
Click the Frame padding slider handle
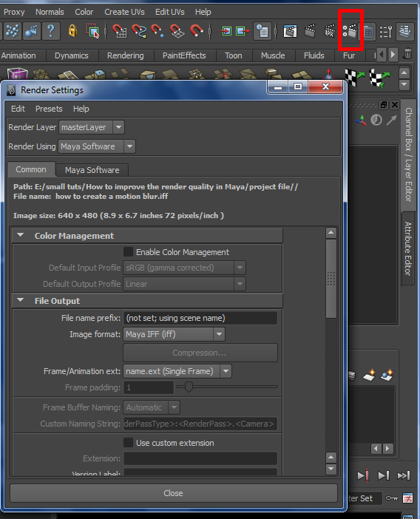click(x=189, y=386)
